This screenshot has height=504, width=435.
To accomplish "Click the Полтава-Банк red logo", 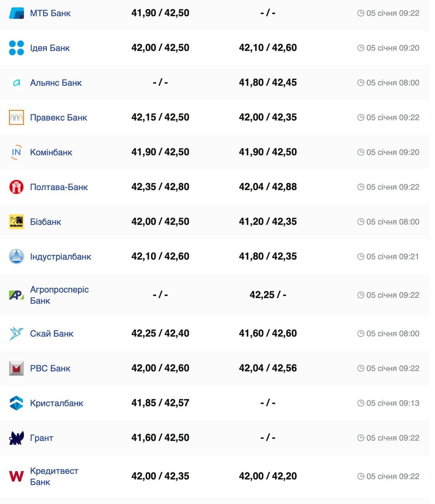I will click(x=17, y=187).
